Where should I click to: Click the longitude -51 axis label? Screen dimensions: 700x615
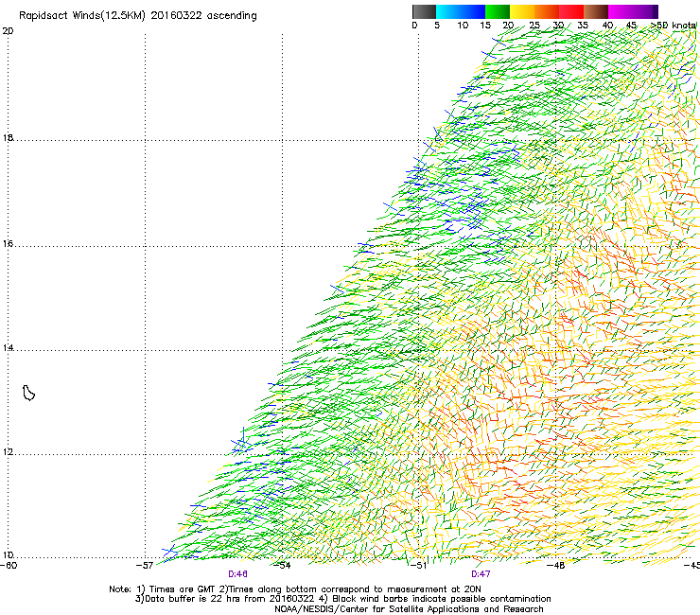coord(419,566)
